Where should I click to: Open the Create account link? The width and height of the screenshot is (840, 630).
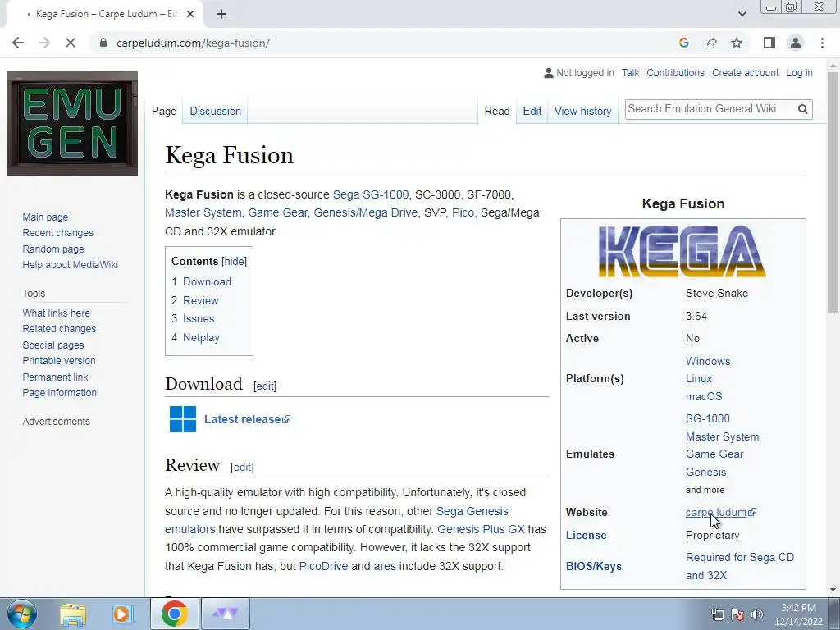pyautogui.click(x=745, y=73)
